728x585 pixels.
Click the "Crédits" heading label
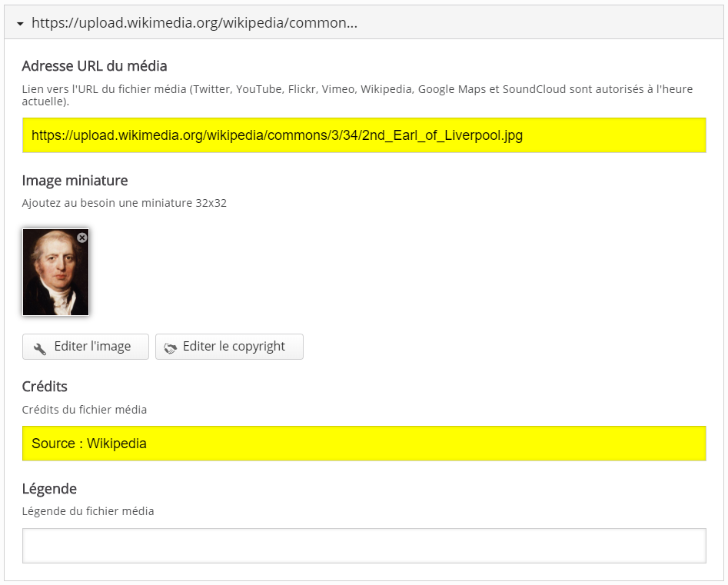pyautogui.click(x=45, y=386)
